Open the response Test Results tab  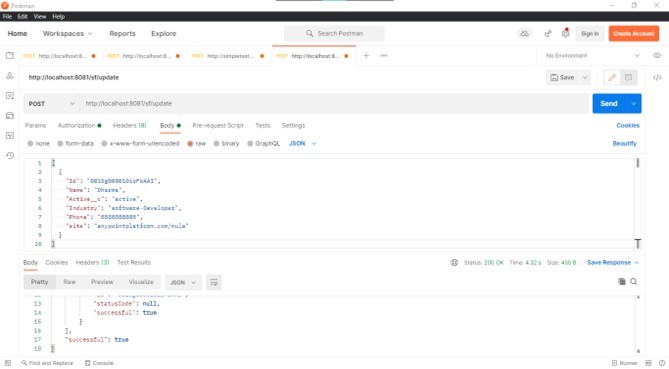click(134, 262)
